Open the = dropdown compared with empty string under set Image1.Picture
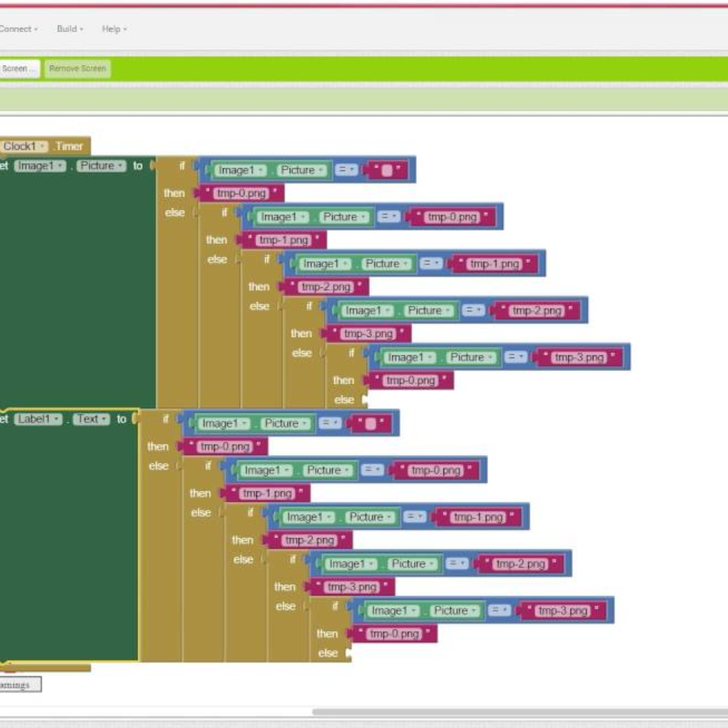 [x=347, y=170]
